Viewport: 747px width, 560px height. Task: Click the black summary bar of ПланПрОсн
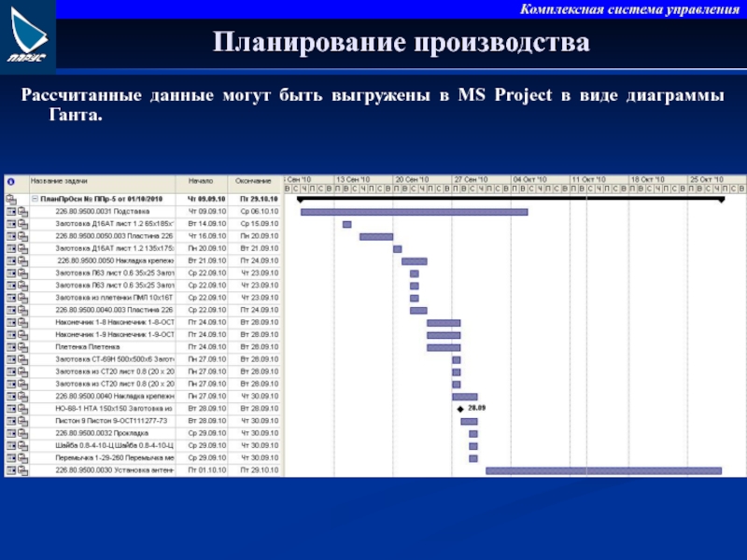tap(511, 198)
